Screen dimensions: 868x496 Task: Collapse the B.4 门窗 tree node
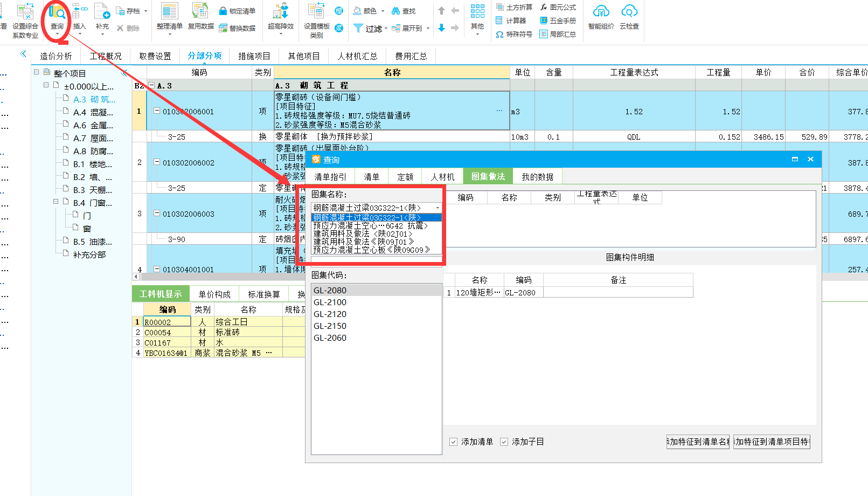click(x=55, y=202)
